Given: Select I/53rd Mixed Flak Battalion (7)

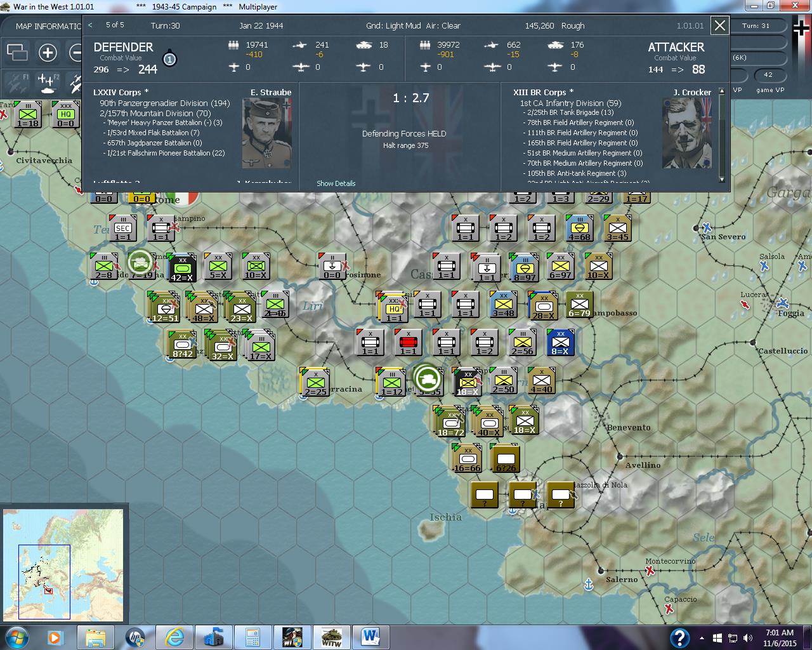Looking at the screenshot, I should (x=151, y=133).
